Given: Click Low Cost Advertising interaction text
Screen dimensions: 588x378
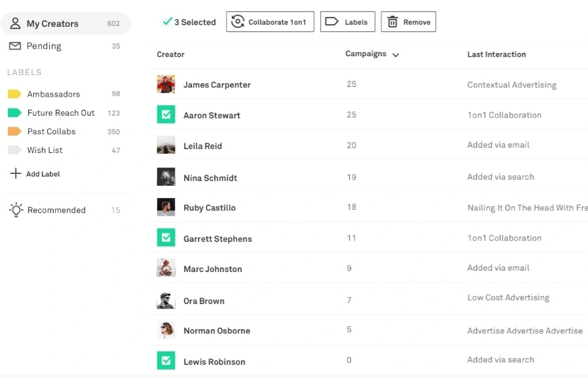Looking at the screenshot, I should point(508,298).
